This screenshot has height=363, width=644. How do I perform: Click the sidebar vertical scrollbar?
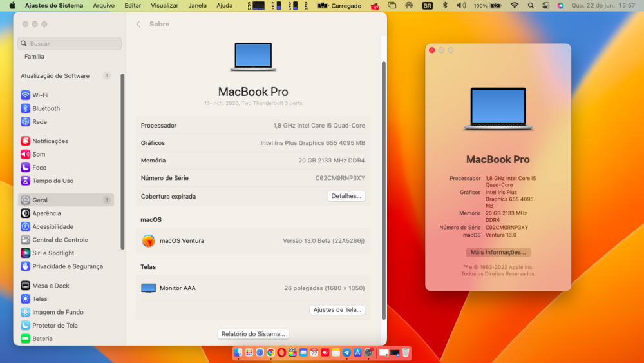click(x=122, y=161)
